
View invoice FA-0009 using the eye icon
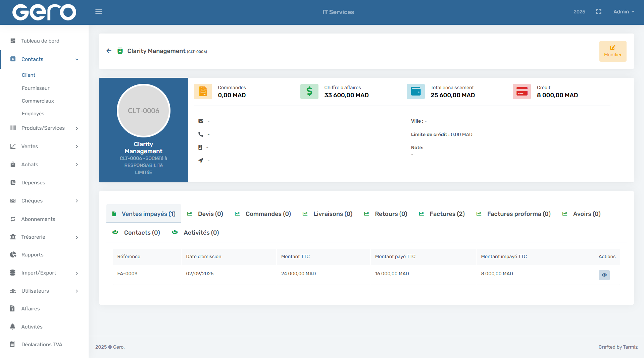tap(604, 275)
